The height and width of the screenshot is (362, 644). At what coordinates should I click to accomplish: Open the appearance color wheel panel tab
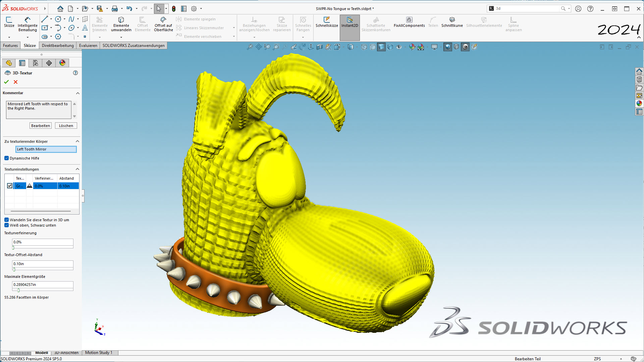[x=62, y=63]
